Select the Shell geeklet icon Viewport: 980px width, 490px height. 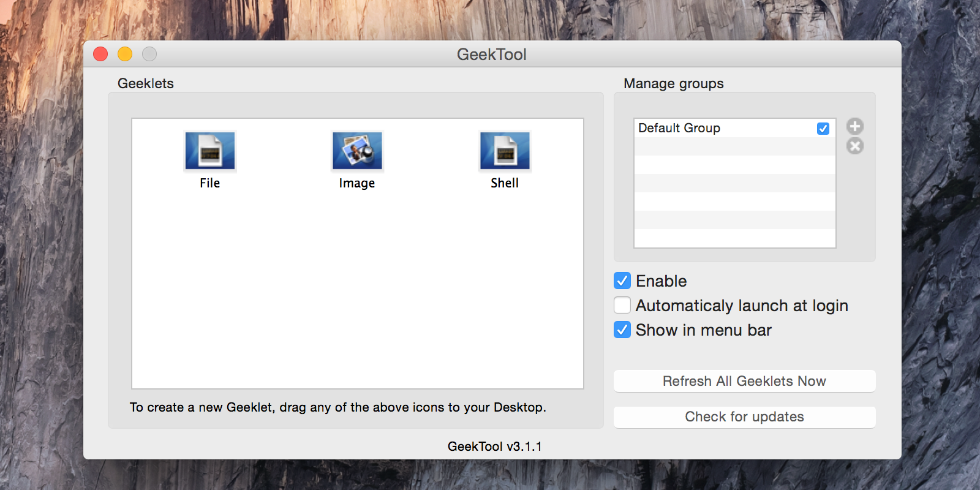point(505,151)
